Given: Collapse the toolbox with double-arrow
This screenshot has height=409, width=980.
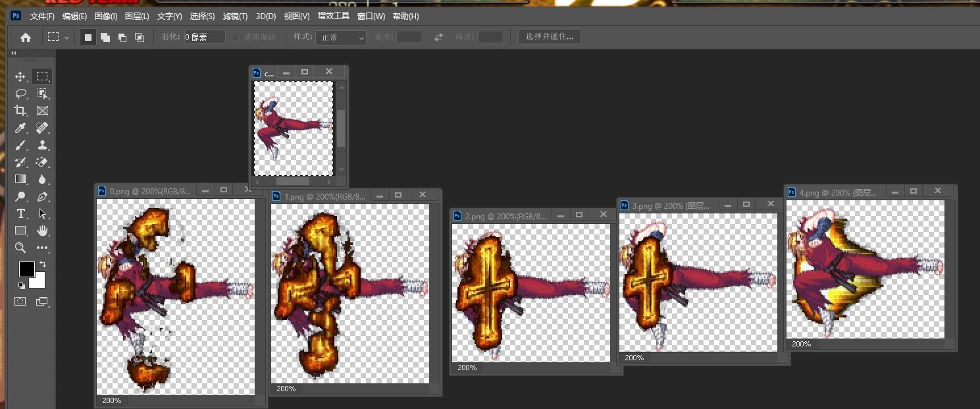Looking at the screenshot, I should [14, 53].
